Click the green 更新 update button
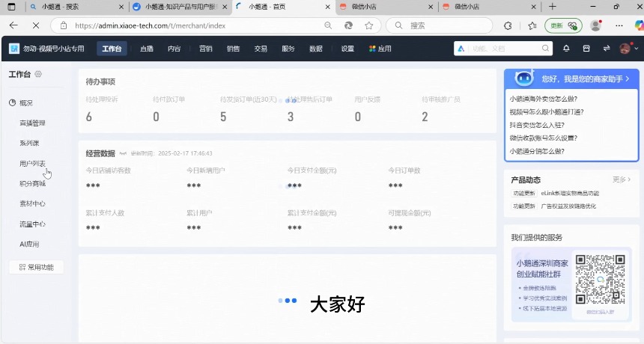 point(563,25)
